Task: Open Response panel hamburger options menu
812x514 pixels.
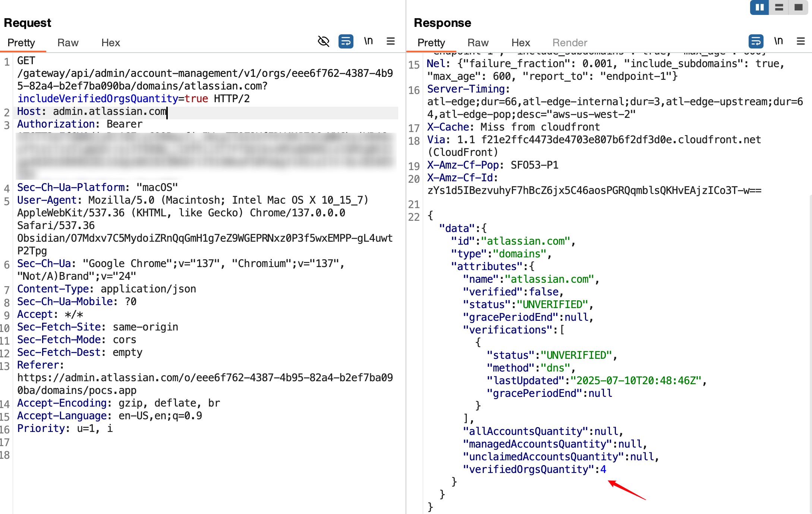Action: [801, 41]
